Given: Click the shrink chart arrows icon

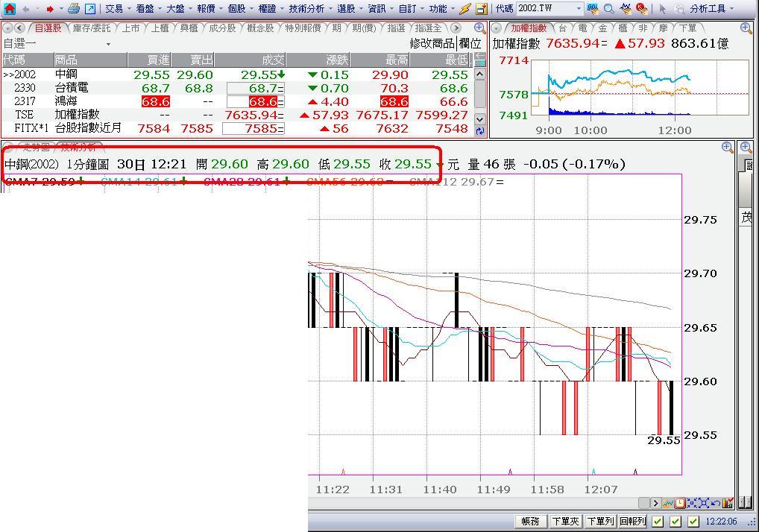Looking at the screenshot, I should [x=692, y=504].
